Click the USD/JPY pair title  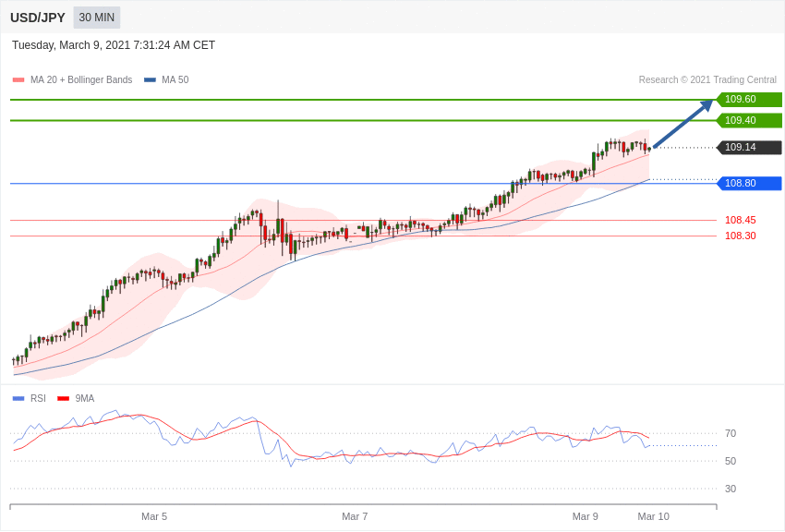tap(38, 18)
